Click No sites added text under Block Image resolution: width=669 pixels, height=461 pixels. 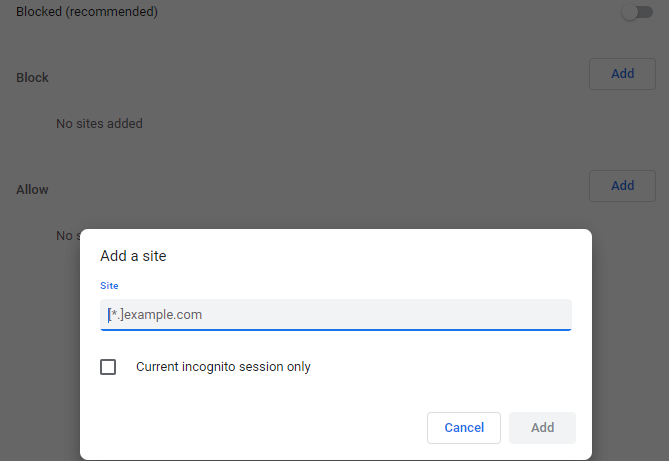[99, 123]
